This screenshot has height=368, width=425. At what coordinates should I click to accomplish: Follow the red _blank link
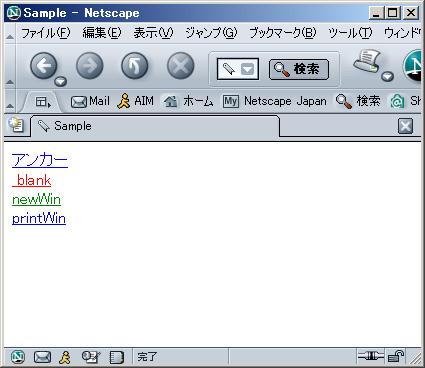[31, 180]
